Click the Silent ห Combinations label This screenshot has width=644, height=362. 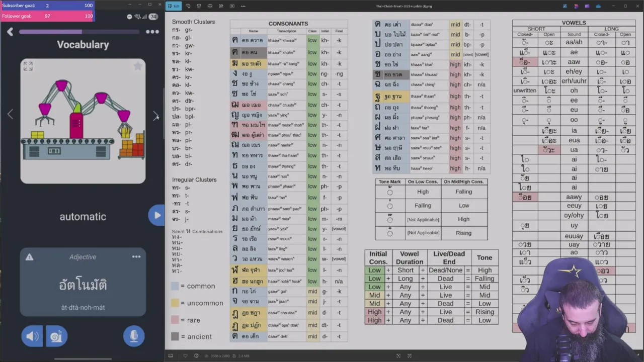(197, 231)
